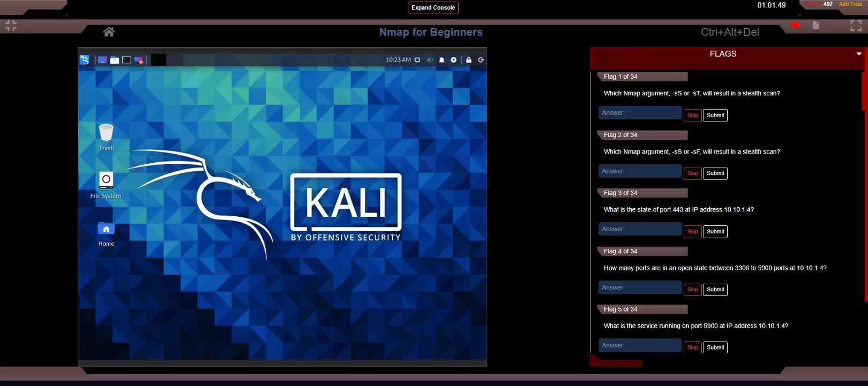
Task: Click the display tray icon next to the clock
Action: click(x=417, y=60)
